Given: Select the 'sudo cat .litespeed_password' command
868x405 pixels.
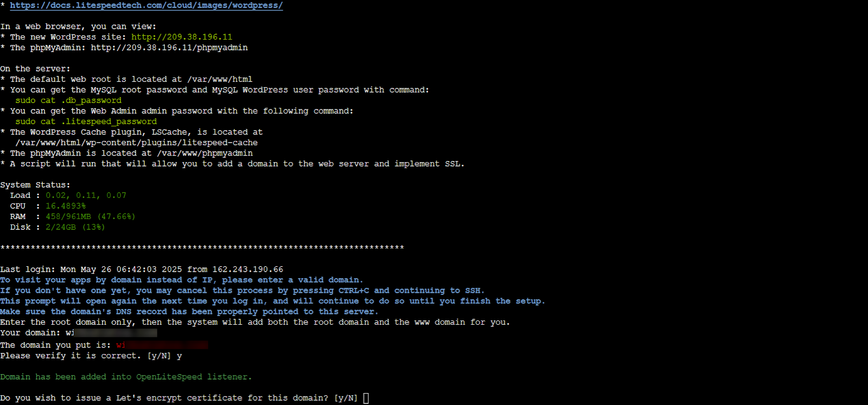Looking at the screenshot, I should point(86,121).
